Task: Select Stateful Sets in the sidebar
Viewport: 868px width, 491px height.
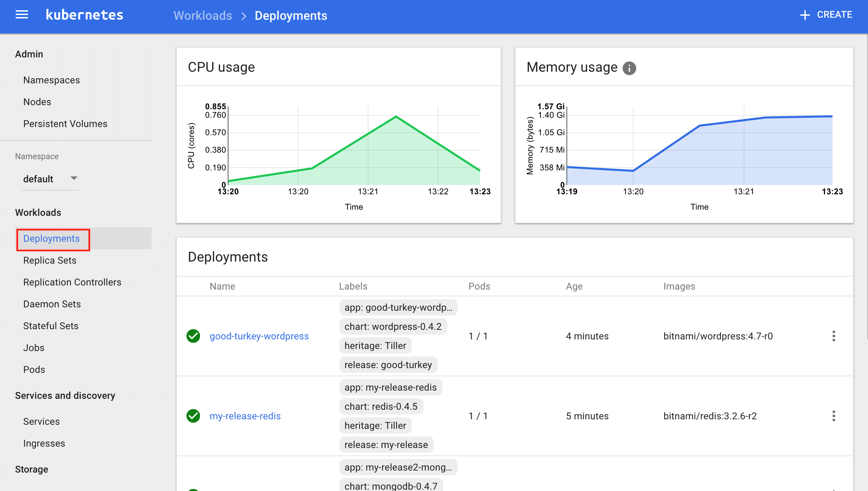Action: (51, 325)
